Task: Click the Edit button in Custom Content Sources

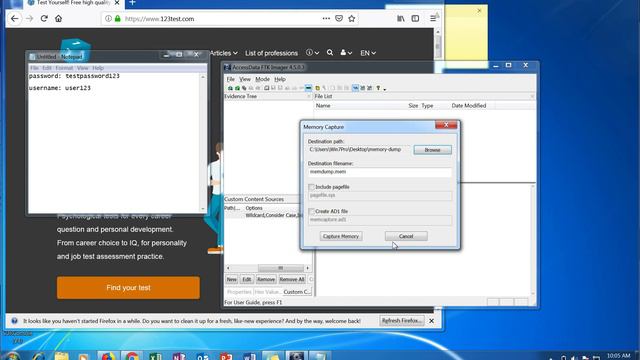Action: coord(247,280)
